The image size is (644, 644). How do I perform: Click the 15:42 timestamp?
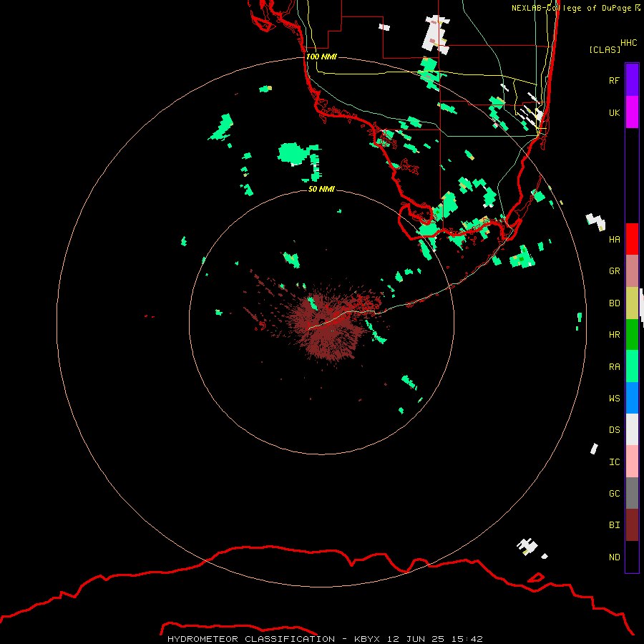pos(467,639)
